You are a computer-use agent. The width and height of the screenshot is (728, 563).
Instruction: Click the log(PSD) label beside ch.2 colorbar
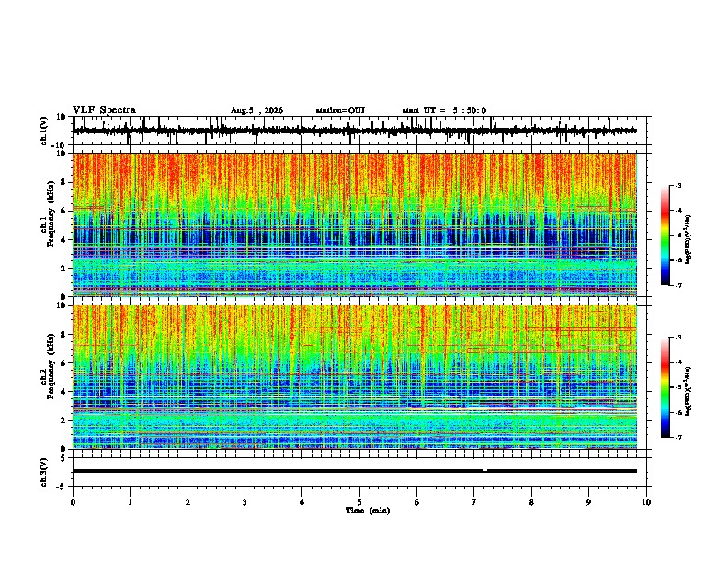(x=688, y=391)
